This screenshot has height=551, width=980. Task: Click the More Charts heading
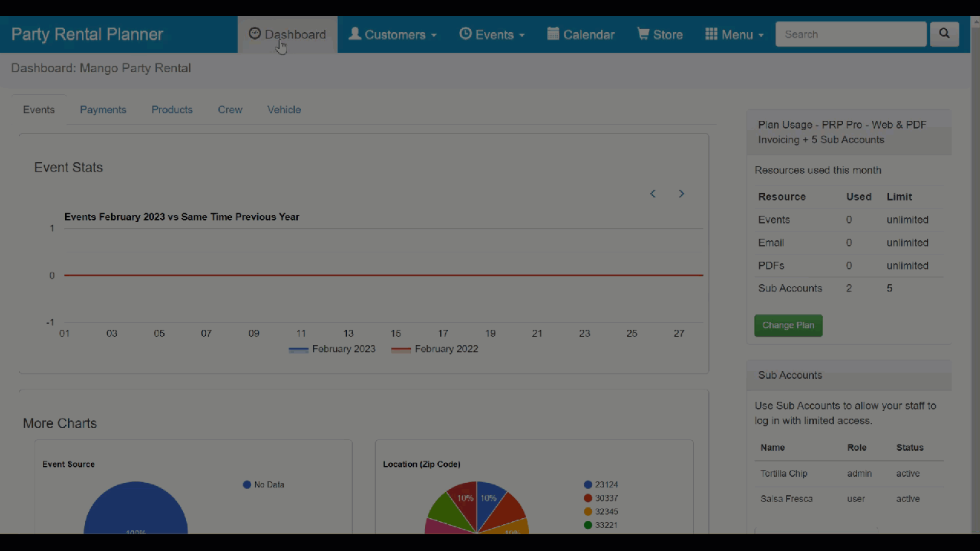[x=60, y=423]
